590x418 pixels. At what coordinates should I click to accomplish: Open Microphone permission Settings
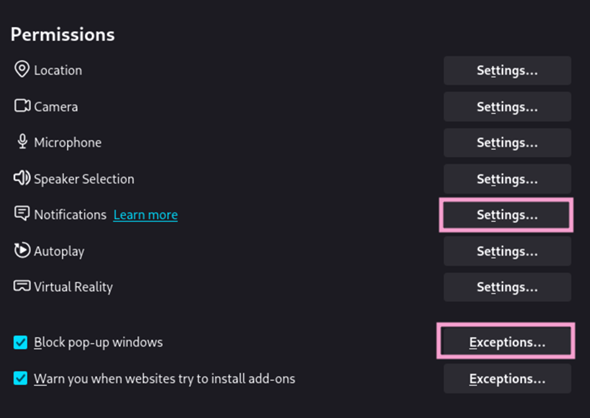click(507, 143)
